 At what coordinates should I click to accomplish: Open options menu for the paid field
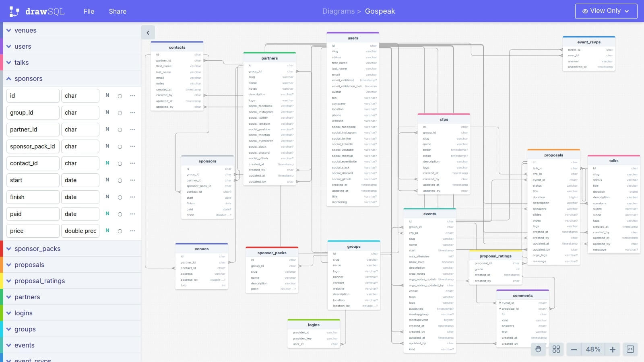click(133, 214)
